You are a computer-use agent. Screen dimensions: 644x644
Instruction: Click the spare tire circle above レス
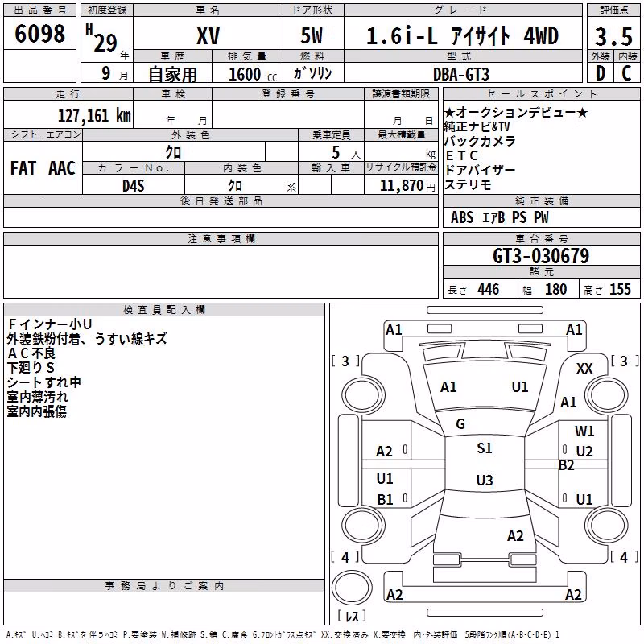pyautogui.click(x=352, y=588)
